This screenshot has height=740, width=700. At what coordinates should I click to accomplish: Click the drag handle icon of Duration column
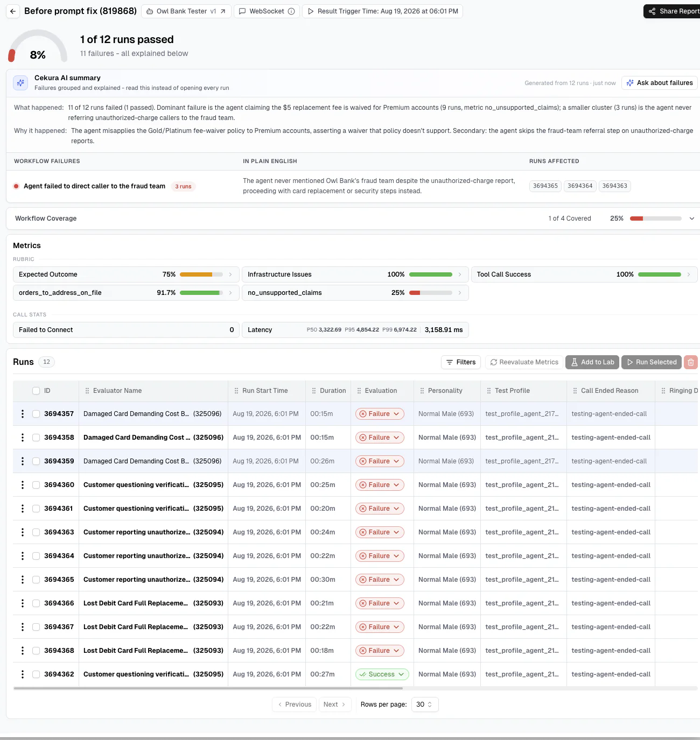pos(314,391)
